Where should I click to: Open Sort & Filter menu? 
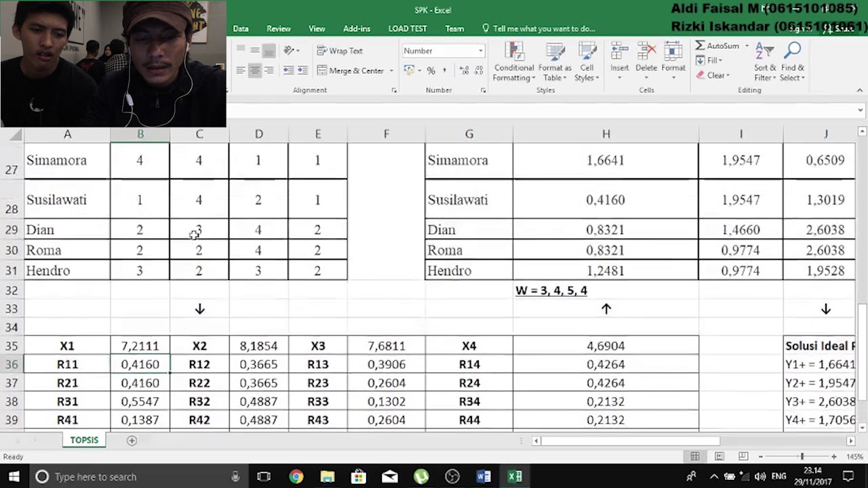click(x=765, y=62)
